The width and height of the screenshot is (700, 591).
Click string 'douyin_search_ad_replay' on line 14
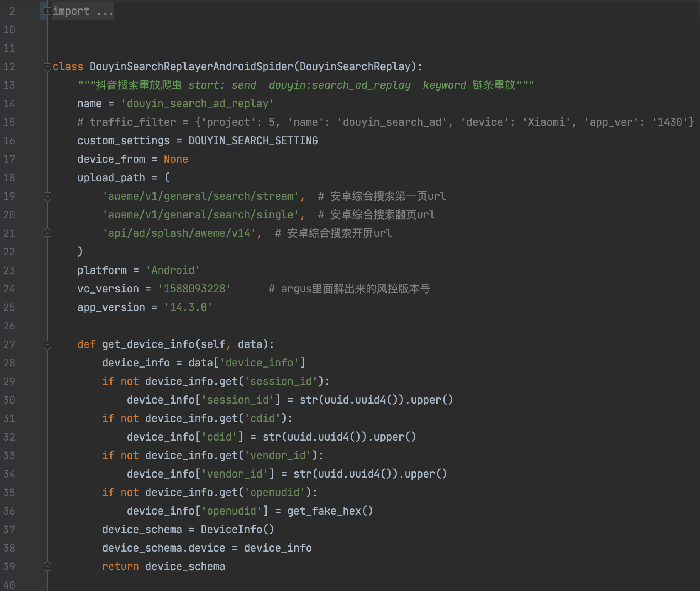(197, 104)
